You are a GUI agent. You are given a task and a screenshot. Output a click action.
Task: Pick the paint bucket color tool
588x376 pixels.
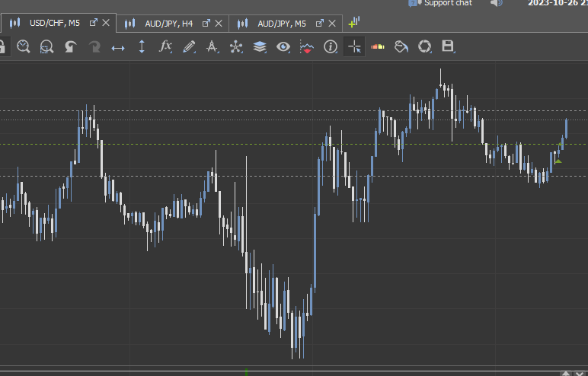click(x=401, y=47)
